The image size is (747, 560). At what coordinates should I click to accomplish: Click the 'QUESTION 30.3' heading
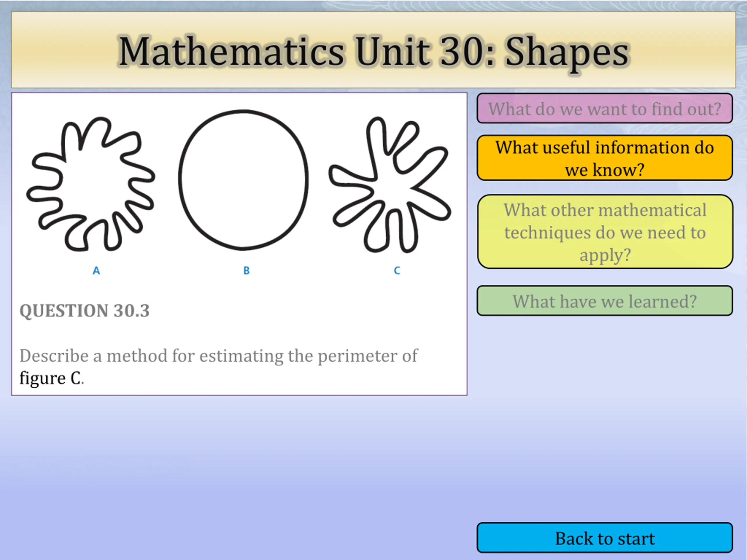84,311
